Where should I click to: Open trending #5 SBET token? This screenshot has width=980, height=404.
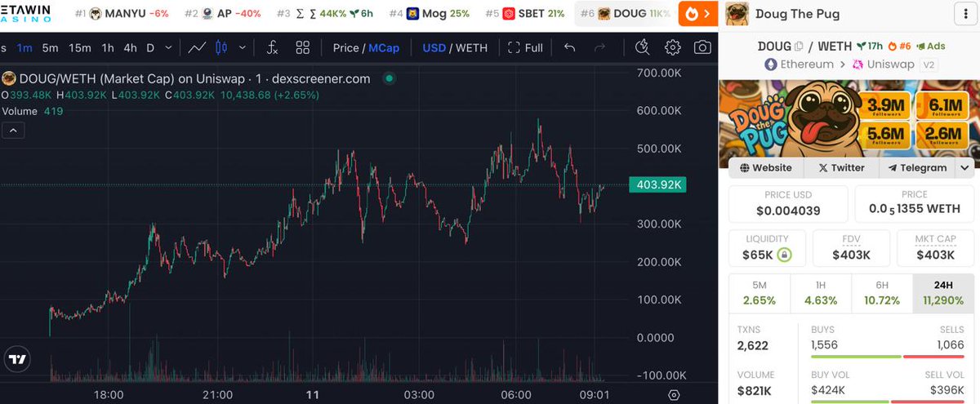click(x=525, y=14)
